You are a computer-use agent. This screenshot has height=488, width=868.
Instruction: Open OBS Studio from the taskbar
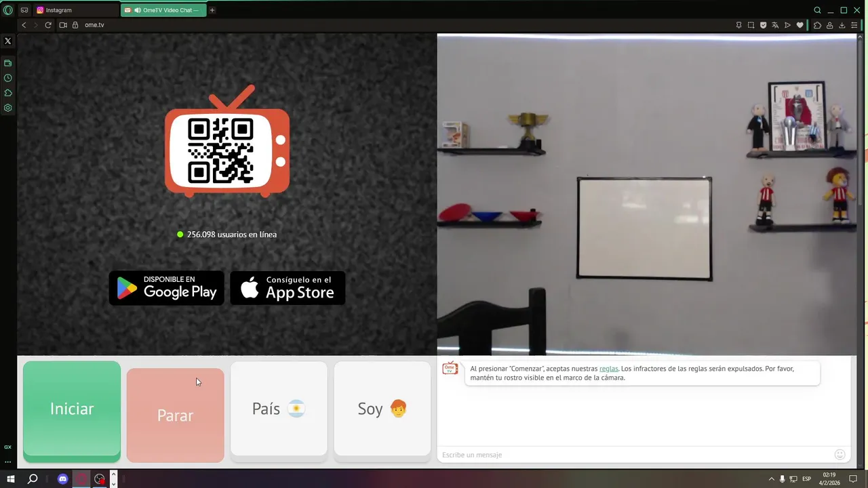[100, 479]
